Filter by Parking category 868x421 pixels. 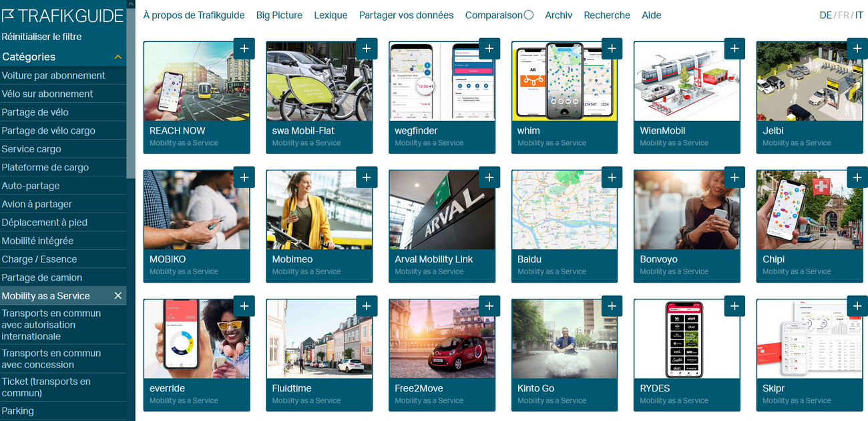pos(63,411)
